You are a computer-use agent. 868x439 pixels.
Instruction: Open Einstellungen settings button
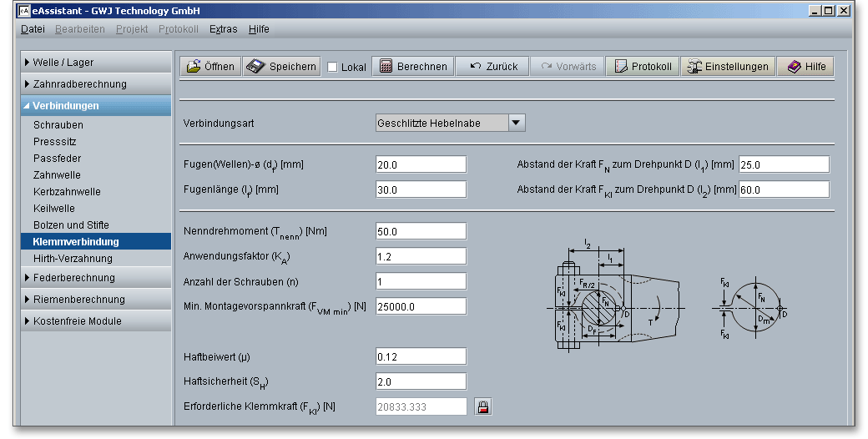[x=727, y=67]
